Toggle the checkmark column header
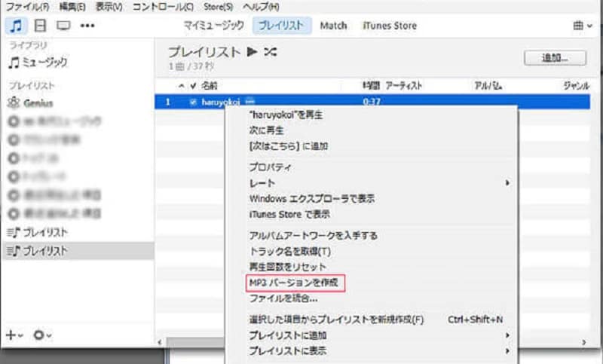 pyautogui.click(x=193, y=86)
